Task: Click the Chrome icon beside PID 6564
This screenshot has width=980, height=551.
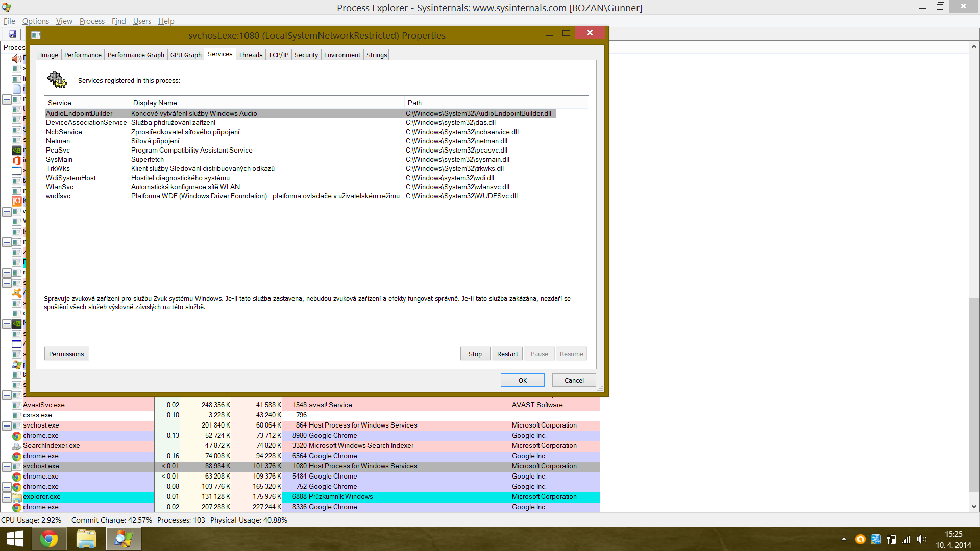Action: [x=16, y=456]
